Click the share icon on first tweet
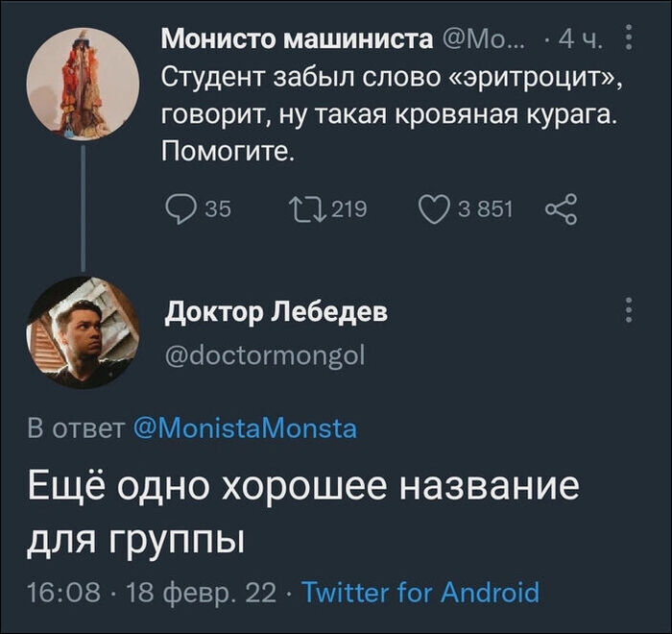 pos(561,209)
